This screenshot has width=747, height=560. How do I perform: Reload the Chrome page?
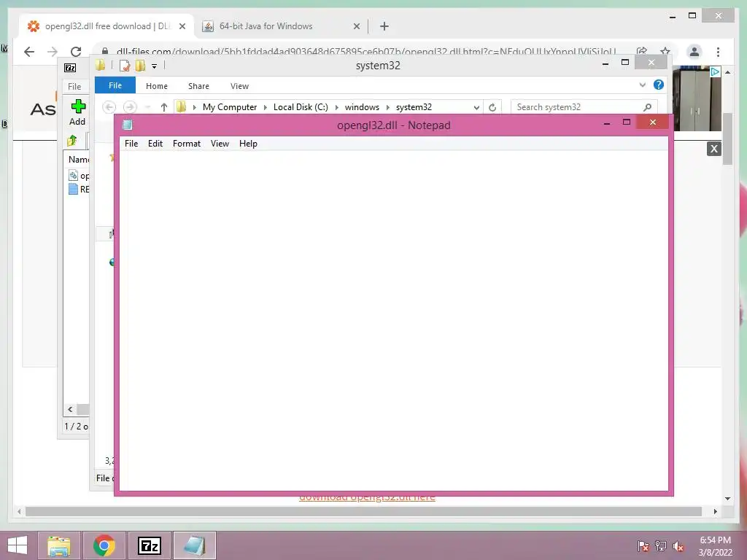tap(76, 52)
